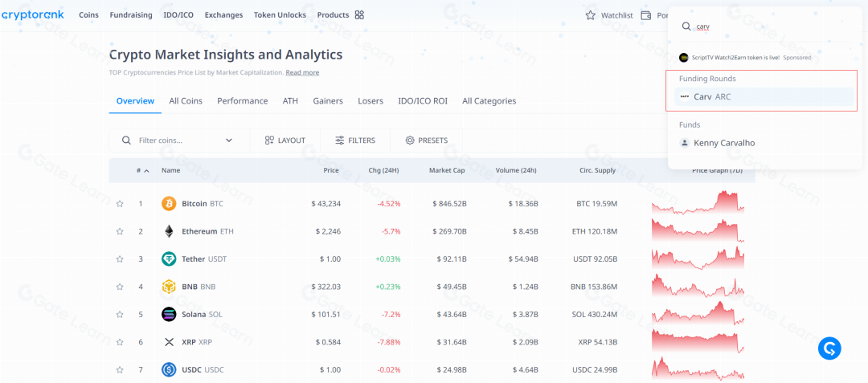
Task: Toggle favorite star for USDC row
Action: [x=120, y=369]
